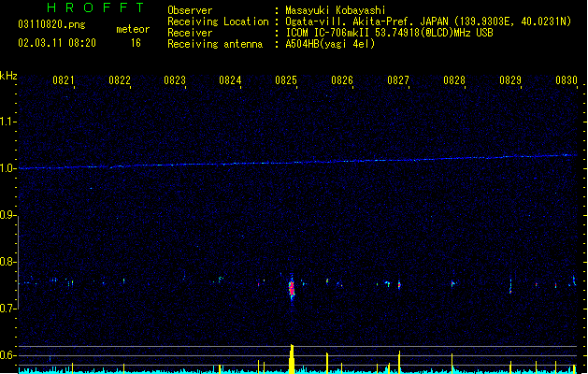Click the 1.1 frequency axis label
Image resolution: width=588 pixels, height=374 pixels.
tap(7, 122)
